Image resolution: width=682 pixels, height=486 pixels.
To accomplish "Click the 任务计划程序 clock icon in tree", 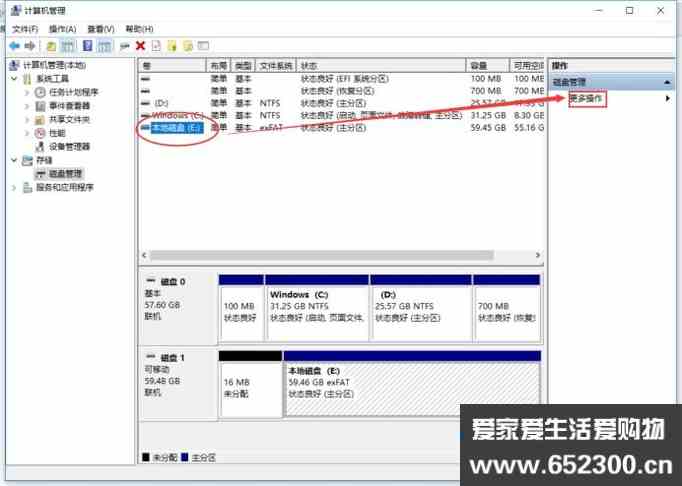I will [40, 92].
